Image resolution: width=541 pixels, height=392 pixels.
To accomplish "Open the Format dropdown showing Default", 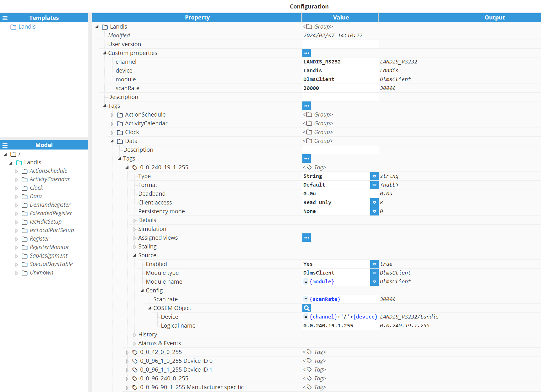I will pos(374,185).
